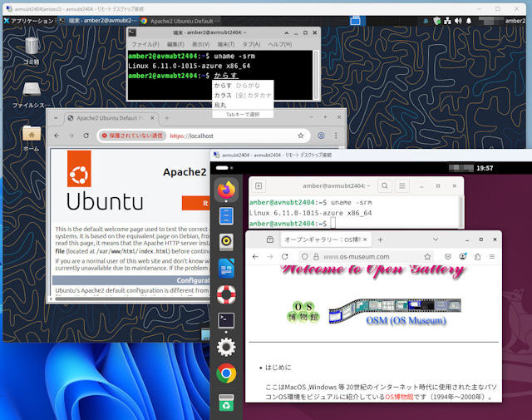Open Settings gear in the Ubuntu dock
Image resolution: width=532 pixels, height=420 pixels.
[x=226, y=347]
